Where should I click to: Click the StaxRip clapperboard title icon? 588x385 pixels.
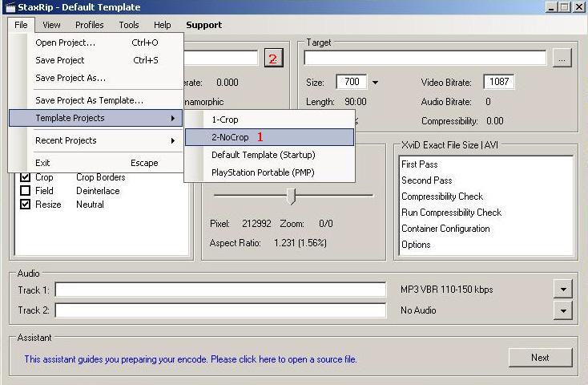pyautogui.click(x=10, y=6)
